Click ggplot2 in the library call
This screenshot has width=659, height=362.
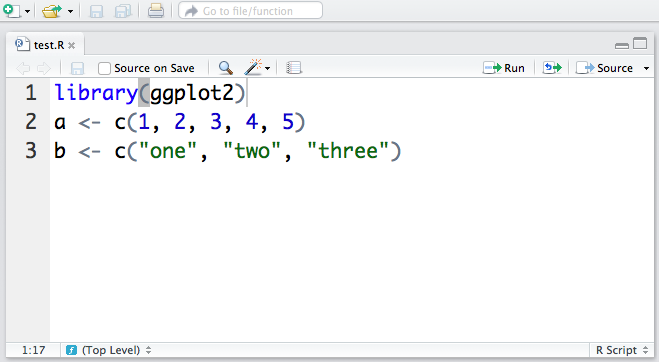(192, 93)
